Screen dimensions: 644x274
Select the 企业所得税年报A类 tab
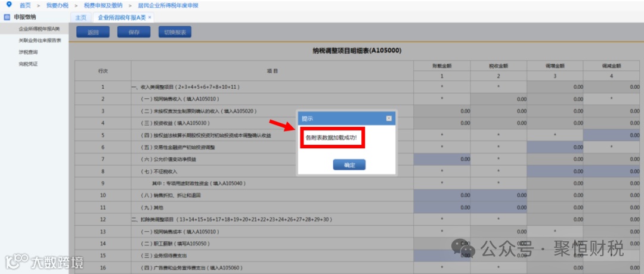coord(122,17)
